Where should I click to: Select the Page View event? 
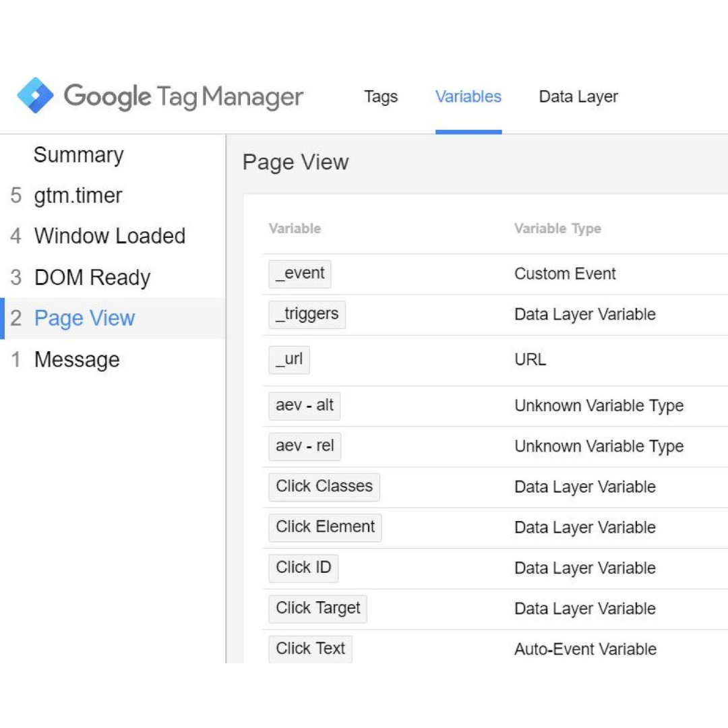click(x=113, y=318)
